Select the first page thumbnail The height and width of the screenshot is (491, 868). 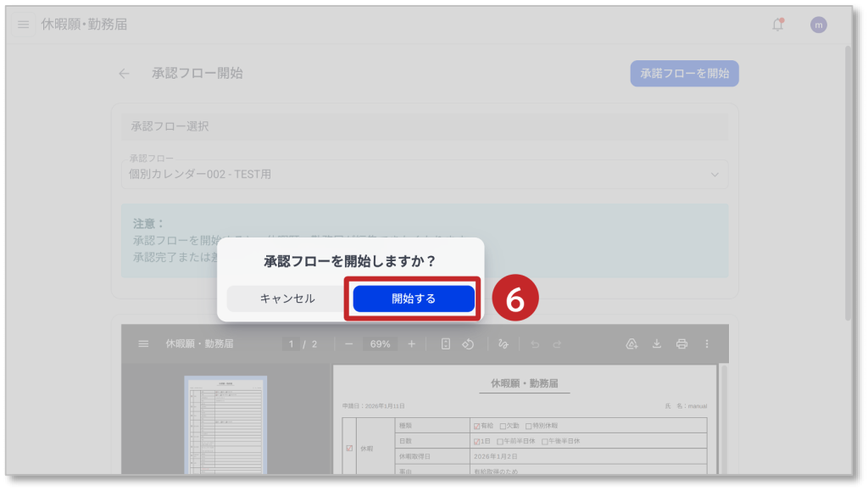[225, 424]
